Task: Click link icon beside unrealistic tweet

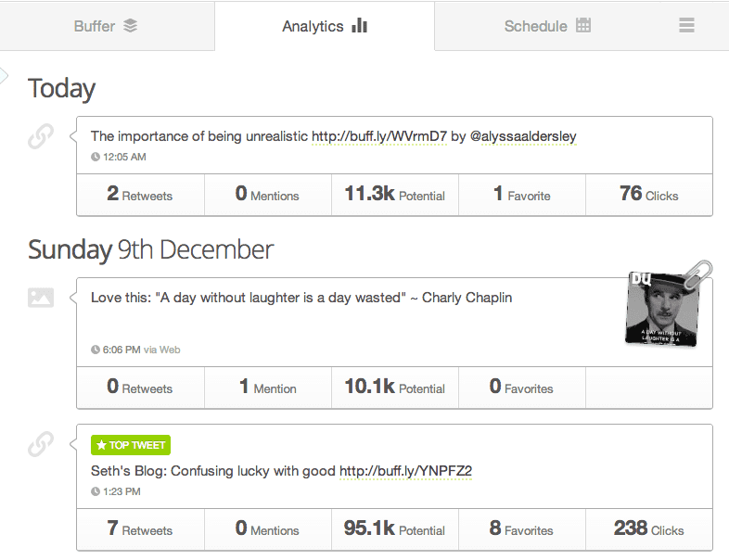Action: click(x=41, y=136)
